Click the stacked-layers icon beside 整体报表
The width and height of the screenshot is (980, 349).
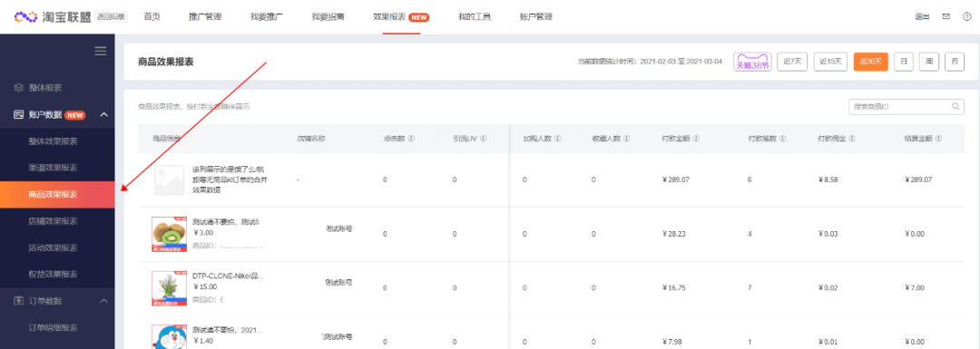pos(19,88)
